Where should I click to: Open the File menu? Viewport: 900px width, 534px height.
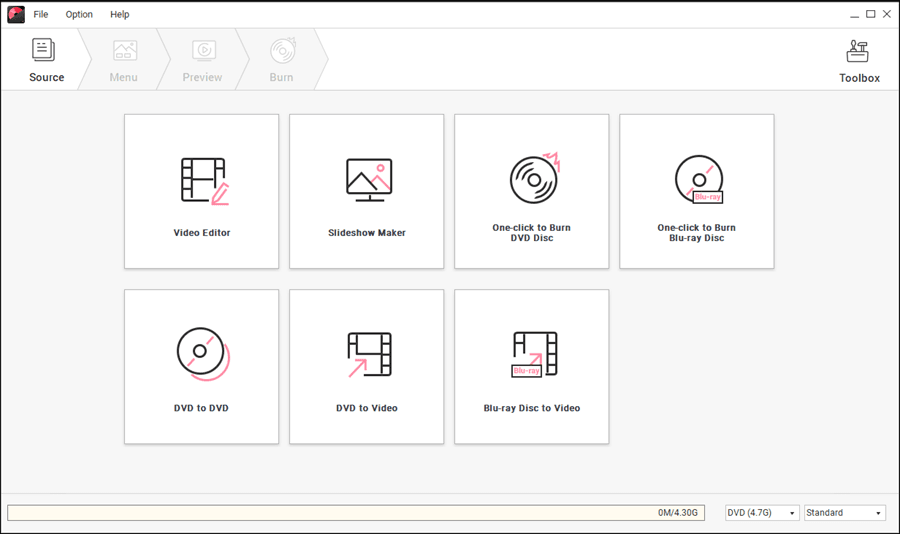[x=41, y=14]
